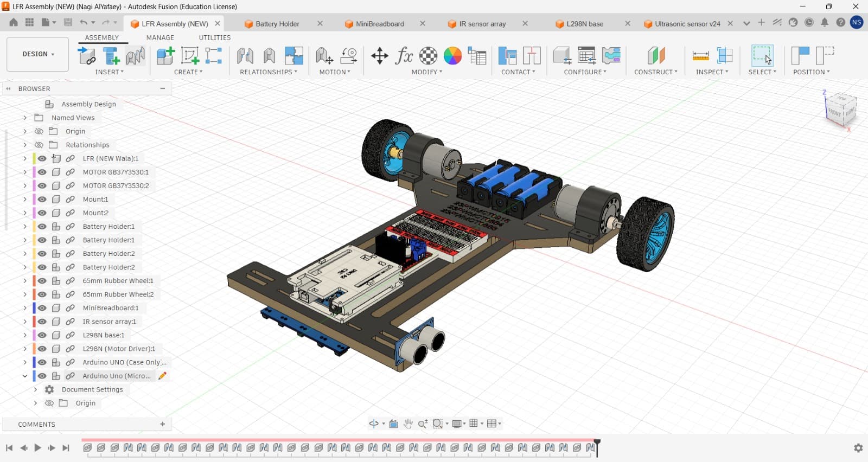Click the Orbit navigation icon
The image size is (868, 462).
point(374,424)
